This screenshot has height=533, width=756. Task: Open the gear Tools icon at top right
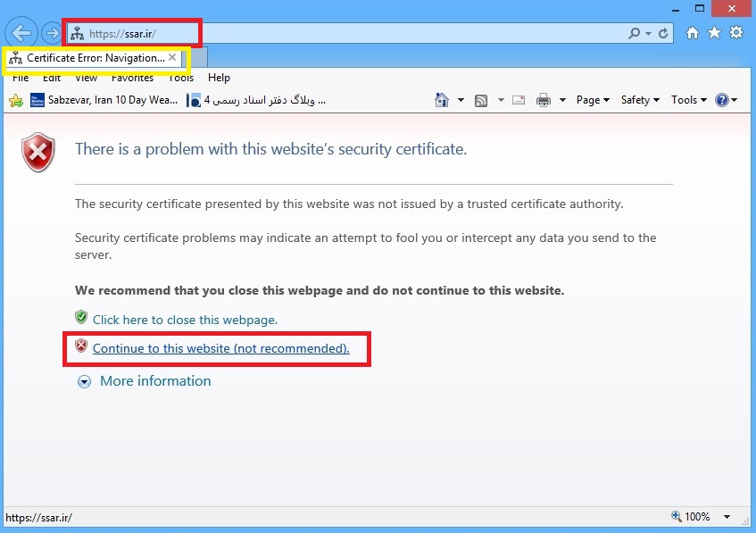736,33
